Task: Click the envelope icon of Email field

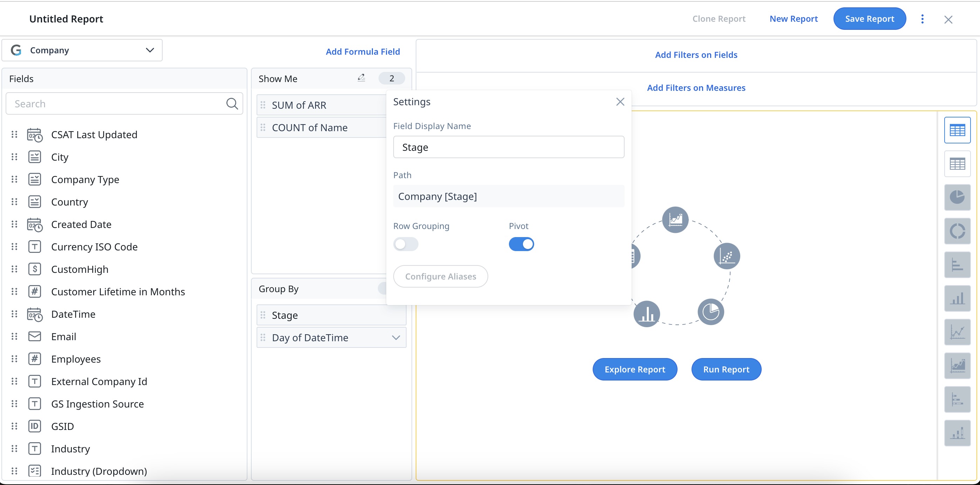Action: click(x=35, y=337)
